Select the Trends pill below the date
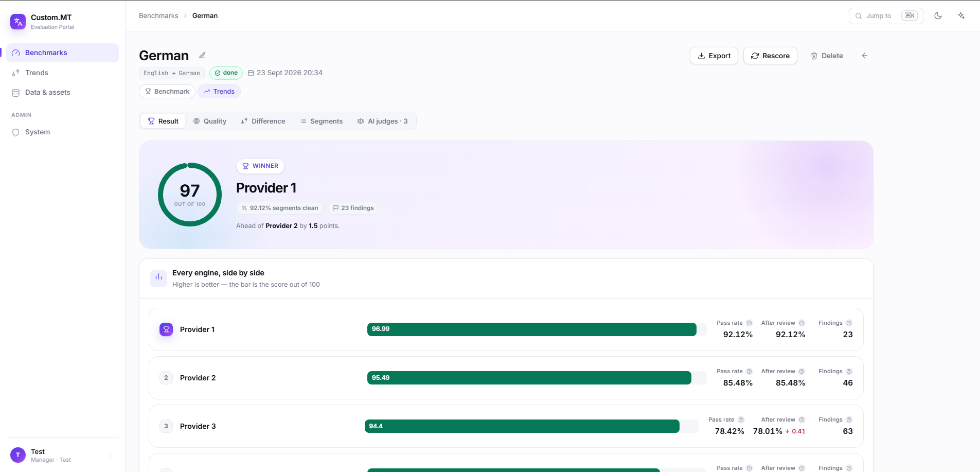This screenshot has height=472, width=980. coord(219,91)
